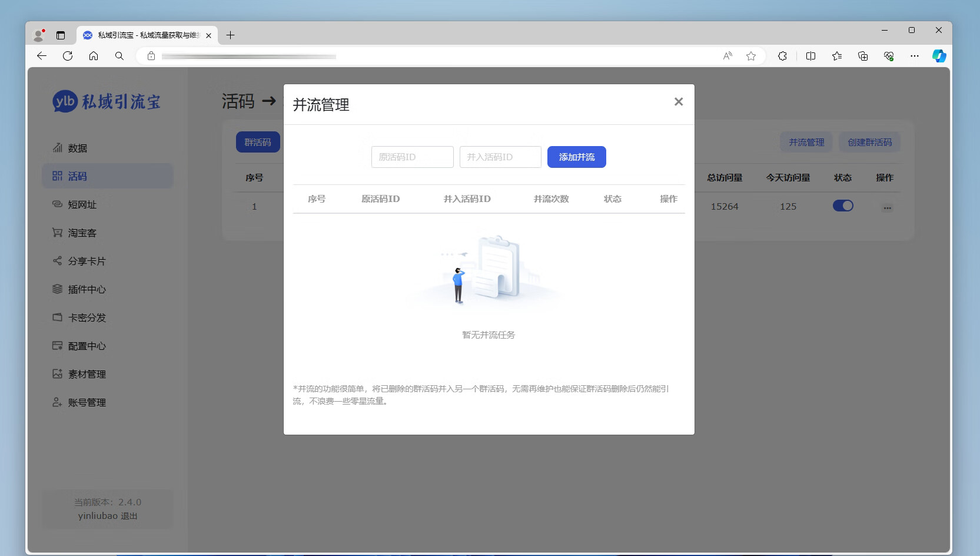Open the 数据 data statistics page
Image resolution: width=980 pixels, height=556 pixels.
point(77,148)
